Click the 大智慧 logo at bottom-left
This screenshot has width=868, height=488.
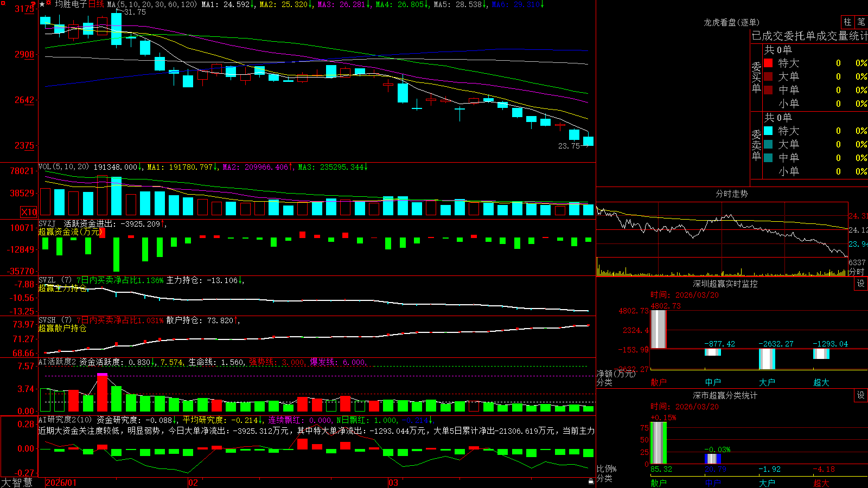coord(17,483)
